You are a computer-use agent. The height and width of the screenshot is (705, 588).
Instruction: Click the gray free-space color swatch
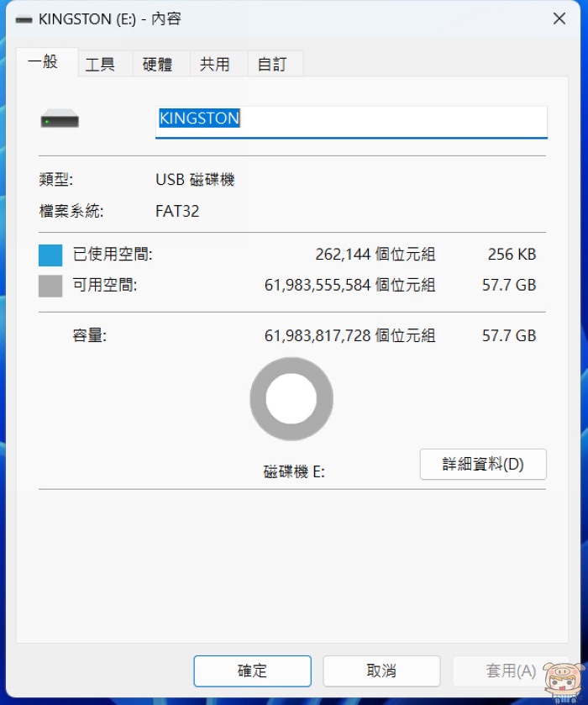(x=50, y=286)
